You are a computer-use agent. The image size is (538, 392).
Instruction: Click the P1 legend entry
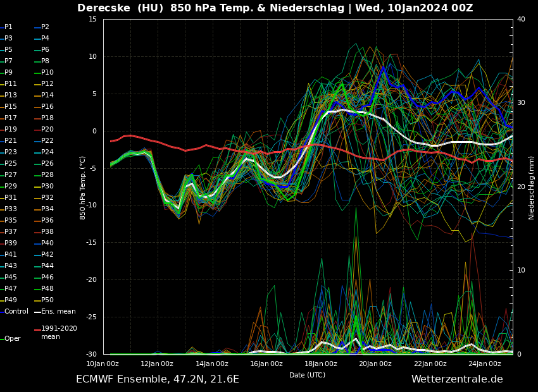coord(8,27)
